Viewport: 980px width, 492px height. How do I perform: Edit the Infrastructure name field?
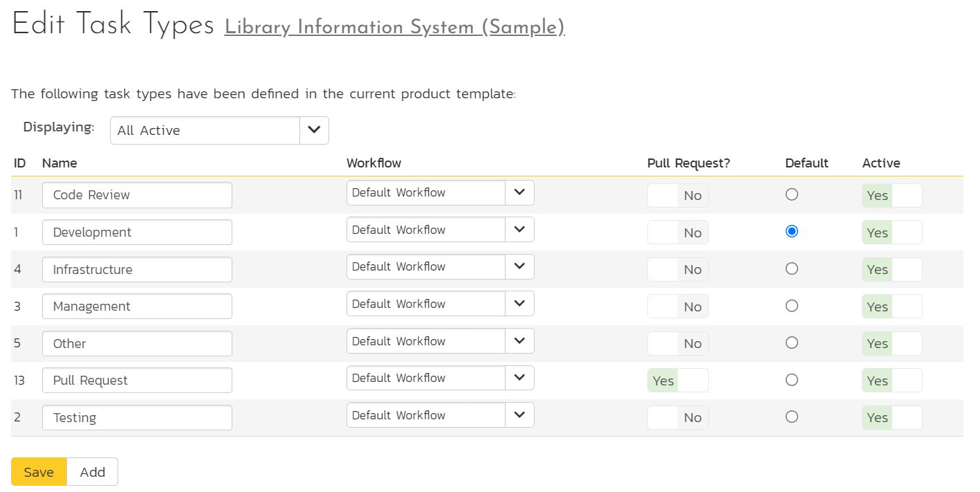coord(137,269)
